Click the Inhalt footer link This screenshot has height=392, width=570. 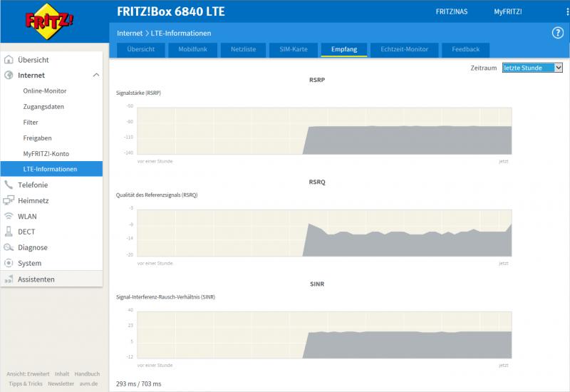click(x=62, y=373)
